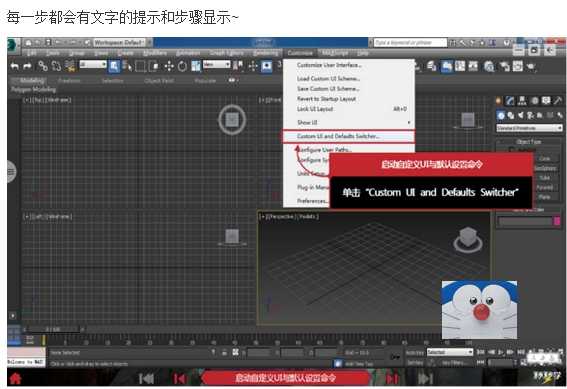The width and height of the screenshot is (567, 389).
Task: Select the Shapes category icon
Action: click(511, 115)
